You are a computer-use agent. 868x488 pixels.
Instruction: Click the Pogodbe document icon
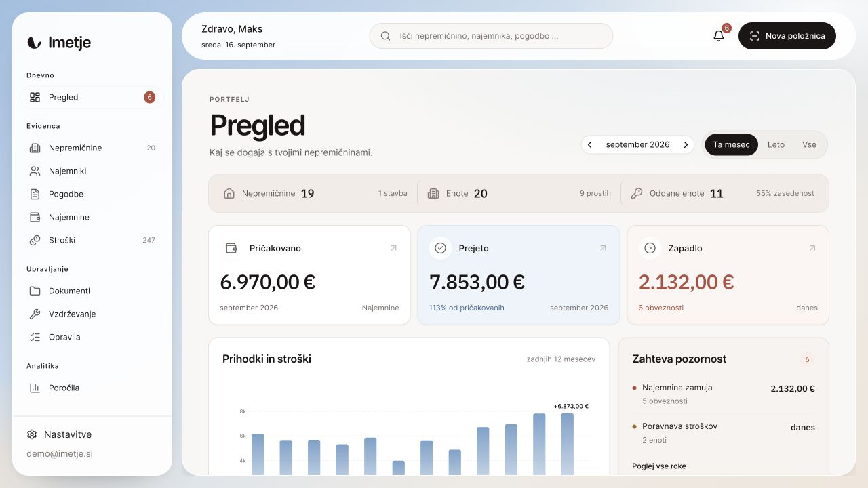click(35, 194)
